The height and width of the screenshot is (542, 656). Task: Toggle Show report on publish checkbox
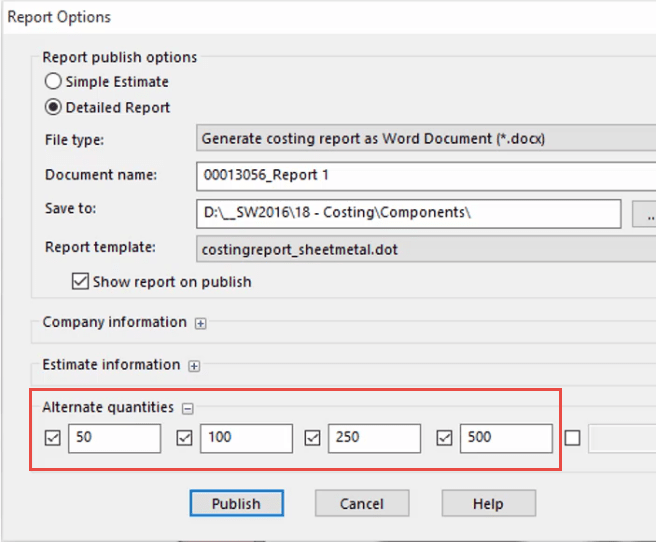point(80,281)
